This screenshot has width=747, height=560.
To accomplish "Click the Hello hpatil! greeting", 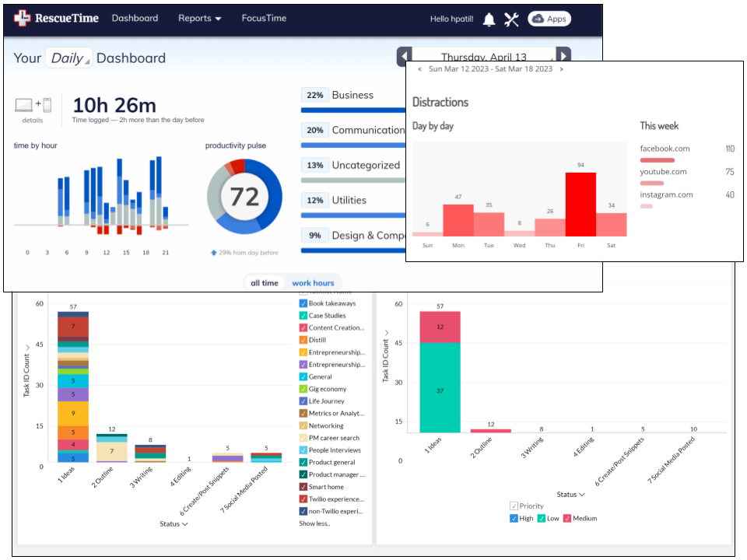I will pos(451,19).
